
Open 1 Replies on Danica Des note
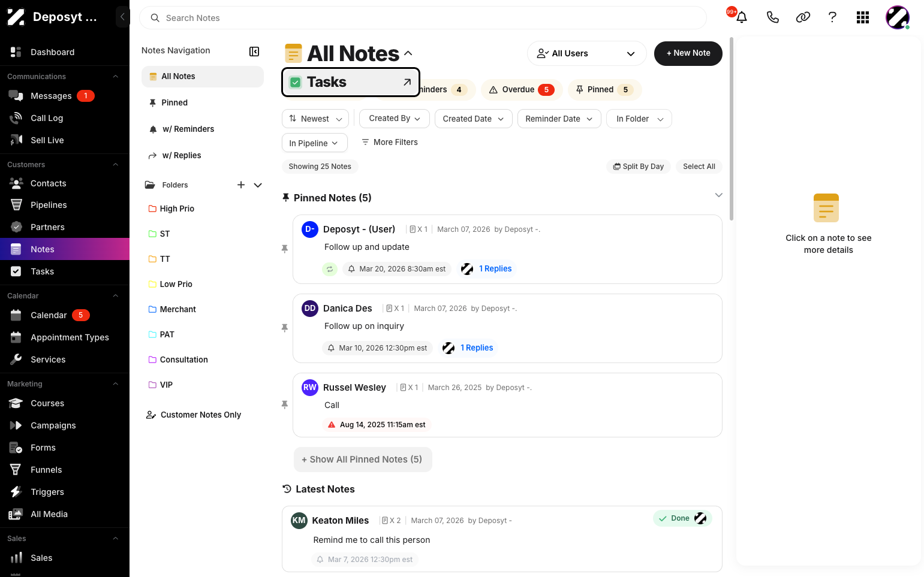(x=477, y=348)
